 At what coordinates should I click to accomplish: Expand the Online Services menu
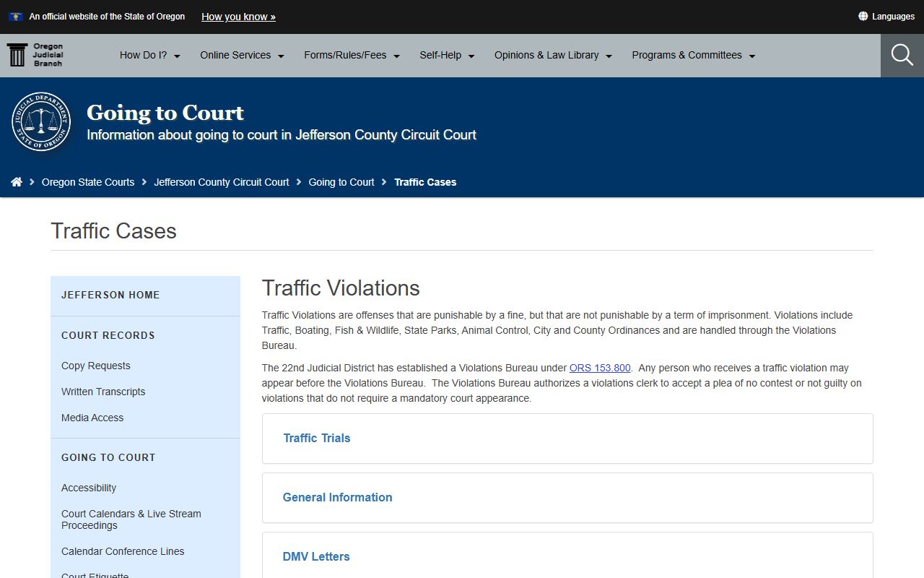(x=243, y=55)
